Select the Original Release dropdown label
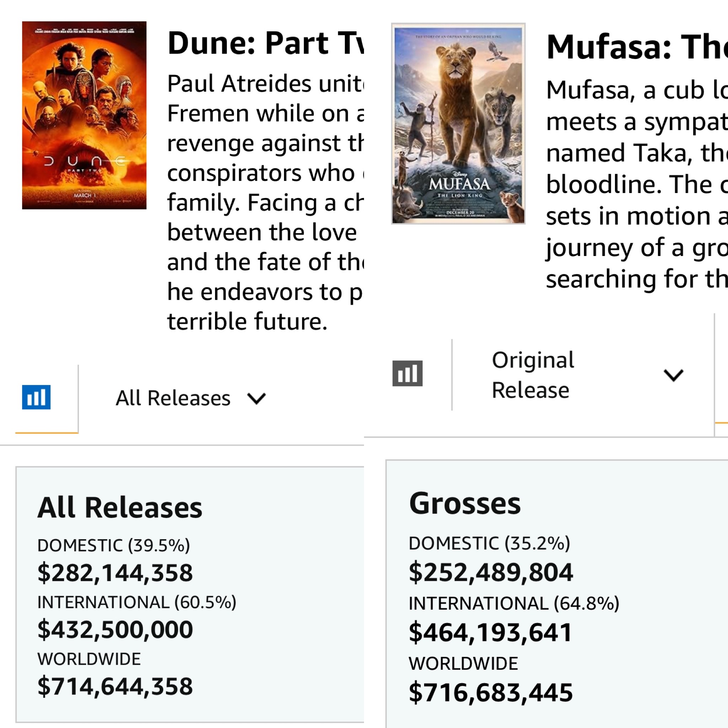Image resolution: width=728 pixels, height=728 pixels. tap(533, 375)
